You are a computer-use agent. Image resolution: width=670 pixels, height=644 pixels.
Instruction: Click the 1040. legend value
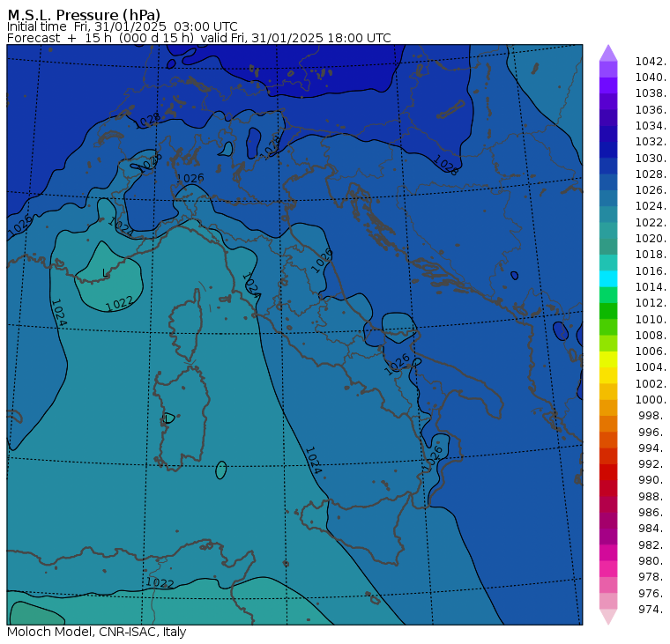(x=651, y=78)
